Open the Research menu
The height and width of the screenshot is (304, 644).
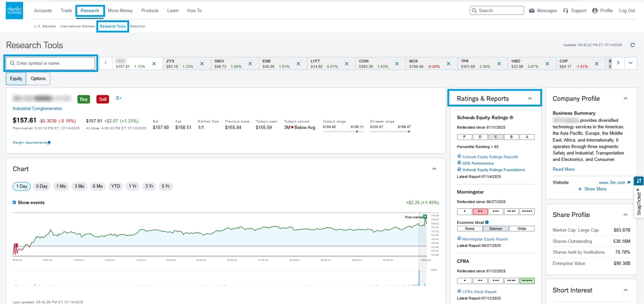[x=90, y=10]
